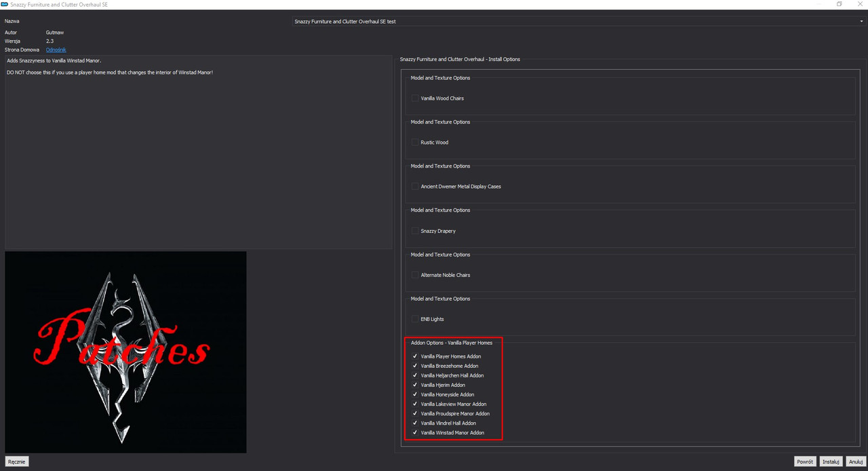Viewport: 868px width, 471px height.
Task: Open the Nazwa mod name dropdown
Action: coord(578,22)
